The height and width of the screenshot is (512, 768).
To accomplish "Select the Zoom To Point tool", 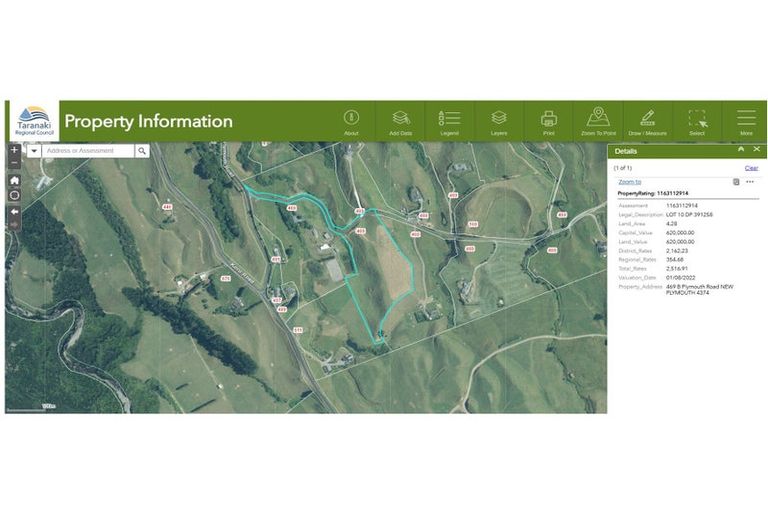I will click(597, 120).
